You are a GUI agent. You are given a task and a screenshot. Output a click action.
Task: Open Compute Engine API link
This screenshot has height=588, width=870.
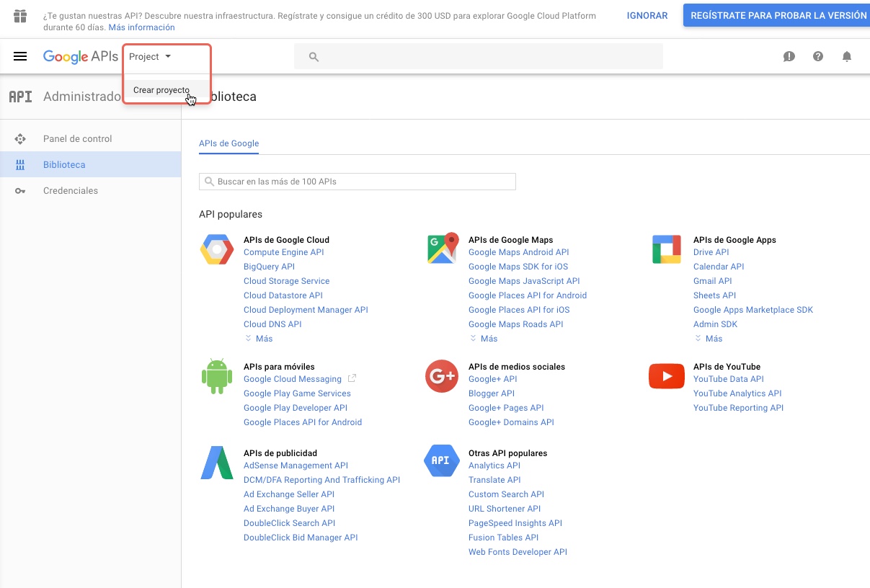pos(284,252)
